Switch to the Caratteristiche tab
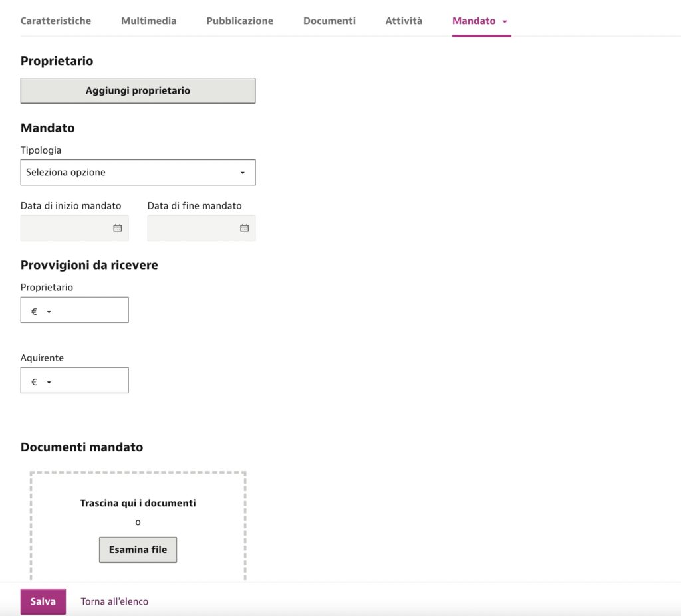The width and height of the screenshot is (681, 616). pos(56,21)
